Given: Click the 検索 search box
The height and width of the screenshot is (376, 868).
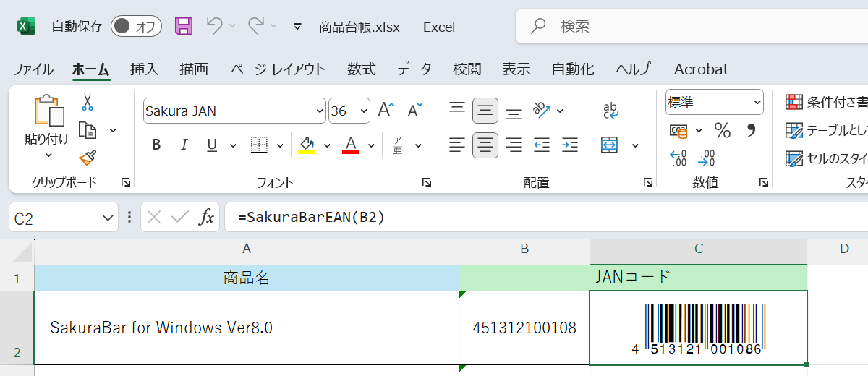Looking at the screenshot, I should coord(692,27).
